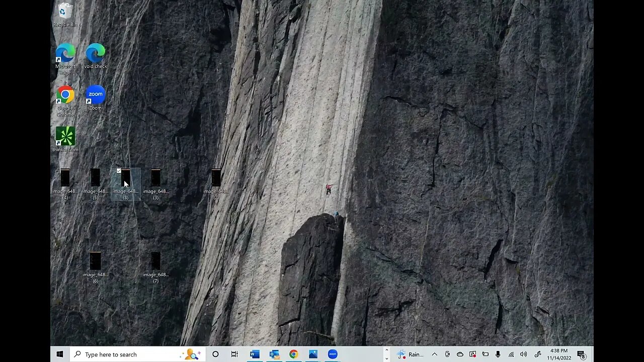Select the image_648 (2) desktop file
This screenshot has width=644, height=362.
(x=216, y=185)
